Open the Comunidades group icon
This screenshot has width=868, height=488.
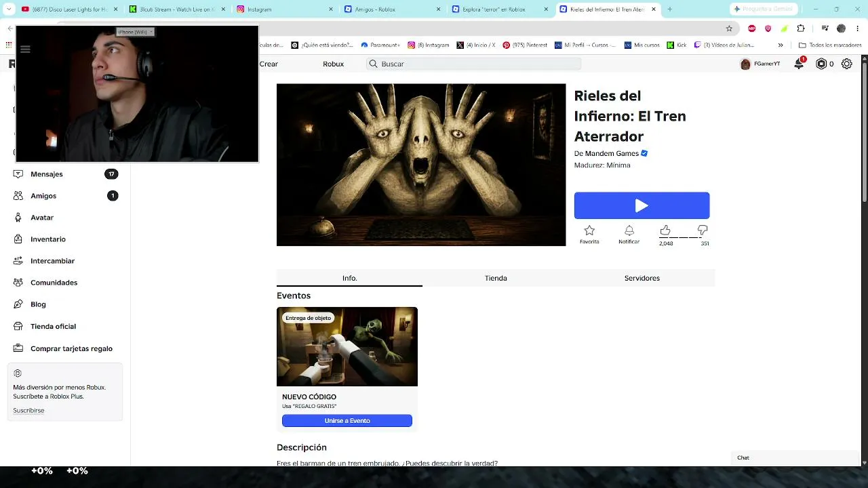coord(18,283)
